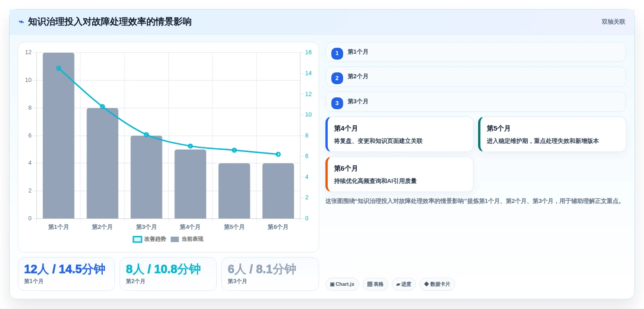This screenshot has width=644, height=309.
Task: Click the 第2个月 bar in the chart
Action: tap(102, 163)
